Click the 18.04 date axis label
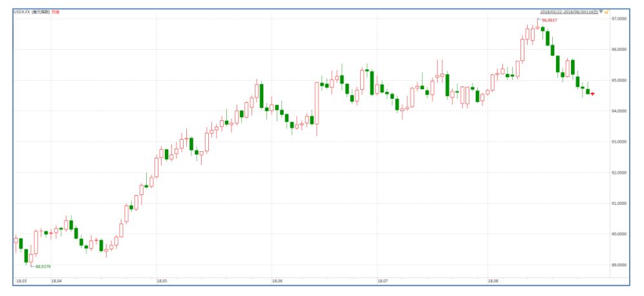The width and height of the screenshot is (644, 296). (56, 281)
